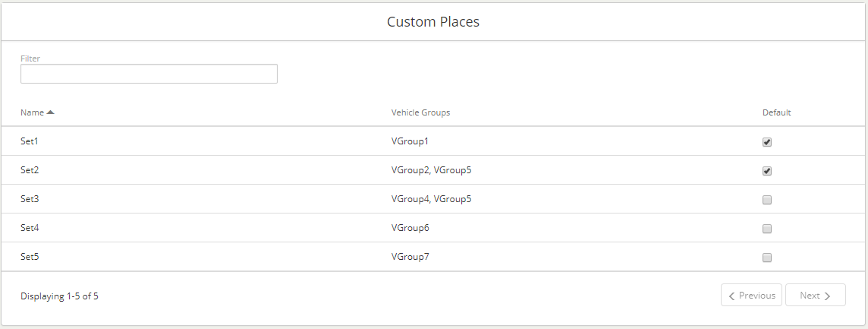Screen dimensions: 868x329
Task: Open the Set2 entry
Action: tap(30, 170)
